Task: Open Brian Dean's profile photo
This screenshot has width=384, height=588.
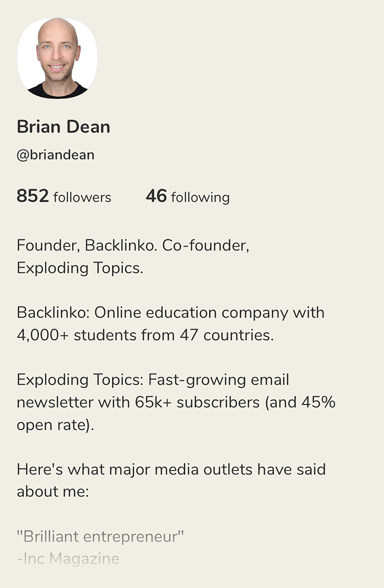Action: click(57, 58)
